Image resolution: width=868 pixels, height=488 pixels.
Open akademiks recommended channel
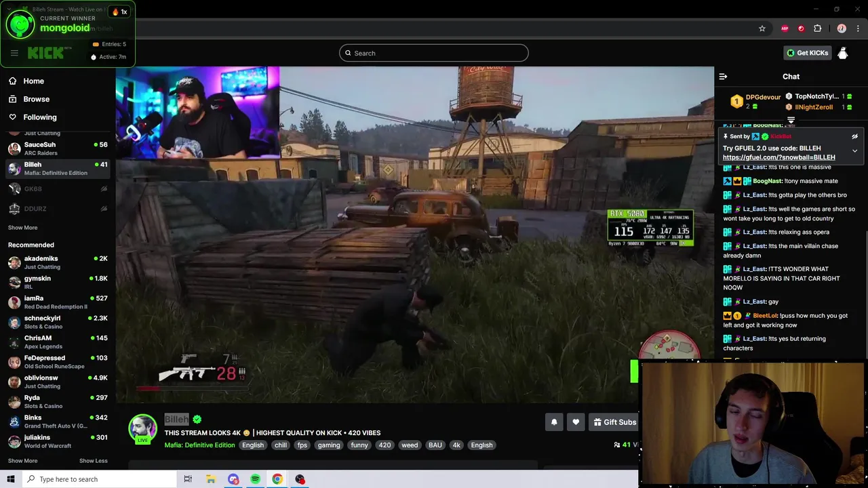click(x=58, y=262)
